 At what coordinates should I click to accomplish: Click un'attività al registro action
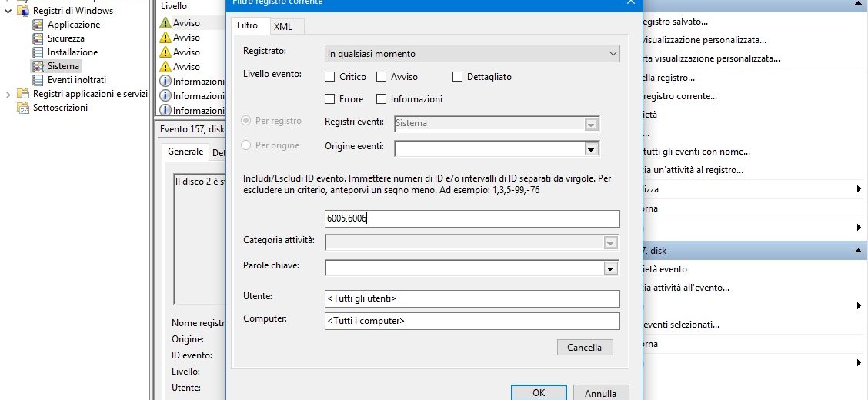pyautogui.click(x=693, y=171)
